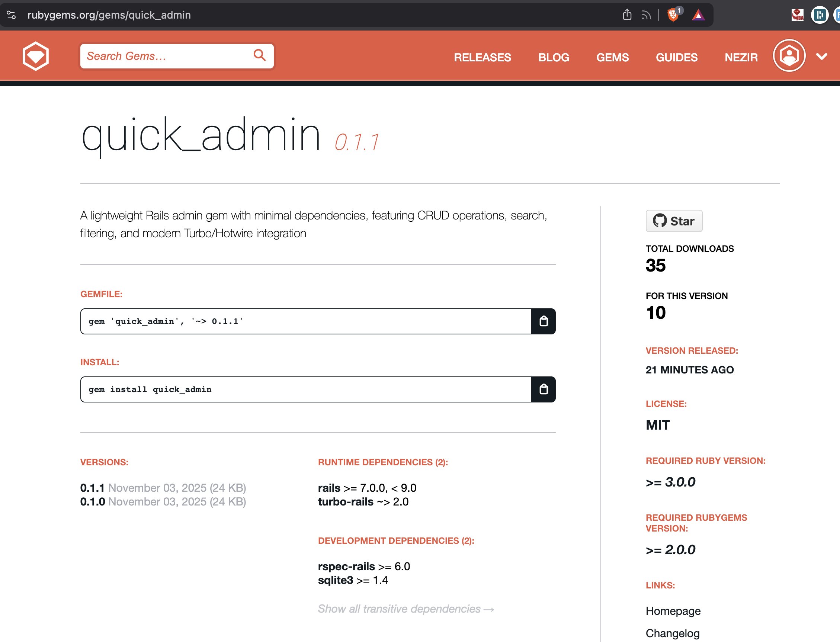Click the rails runtime dependency

click(x=329, y=488)
